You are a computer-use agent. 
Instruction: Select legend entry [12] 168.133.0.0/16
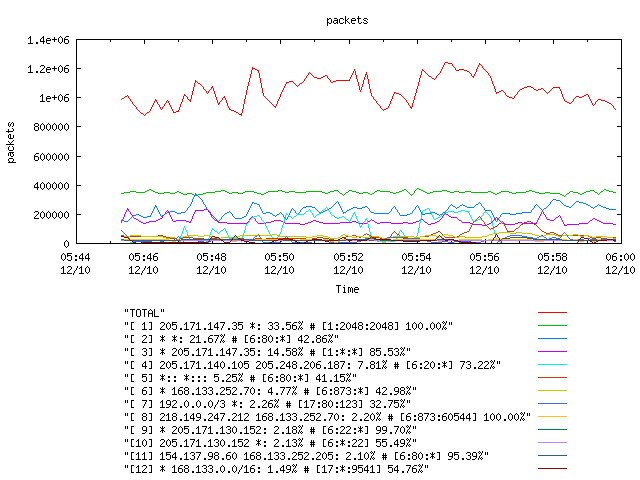(x=276, y=469)
